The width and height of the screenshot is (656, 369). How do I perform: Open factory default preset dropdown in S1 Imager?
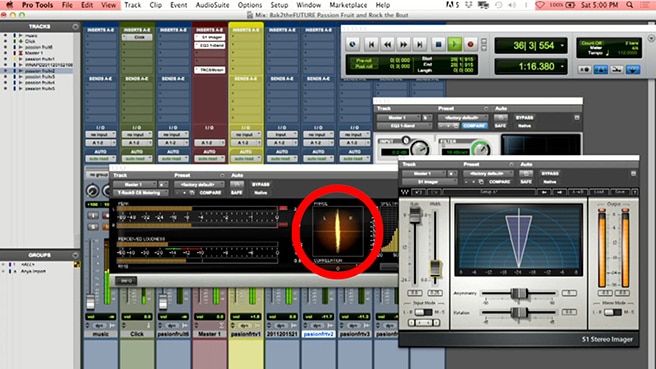click(488, 173)
